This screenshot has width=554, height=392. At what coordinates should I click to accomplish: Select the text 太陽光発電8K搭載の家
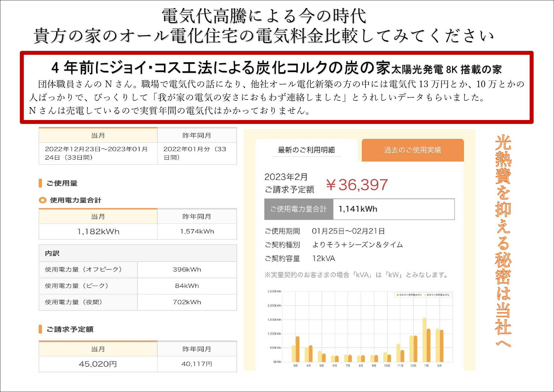point(446,69)
